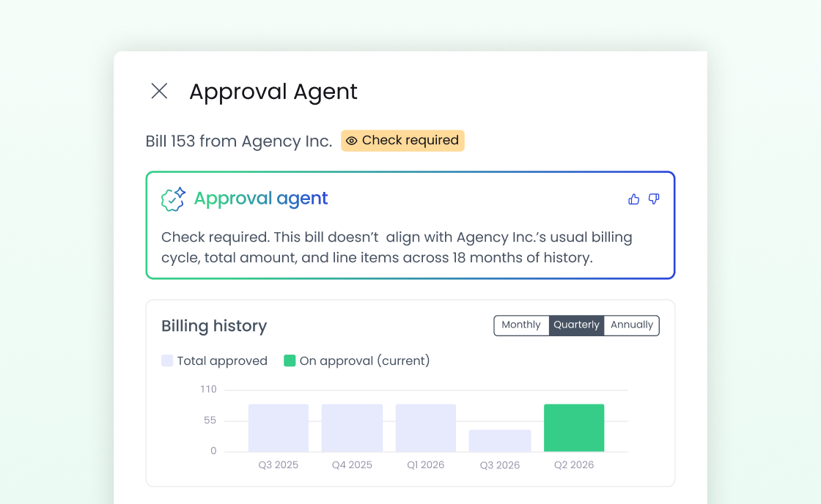Click the thumbs up feedback icon
Image resolution: width=821 pixels, height=504 pixels.
click(633, 199)
